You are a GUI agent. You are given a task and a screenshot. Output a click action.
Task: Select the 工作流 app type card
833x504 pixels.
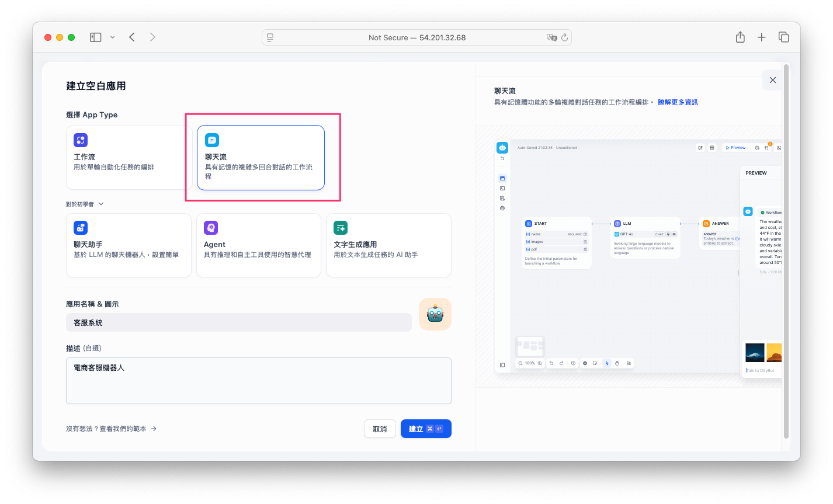129,158
